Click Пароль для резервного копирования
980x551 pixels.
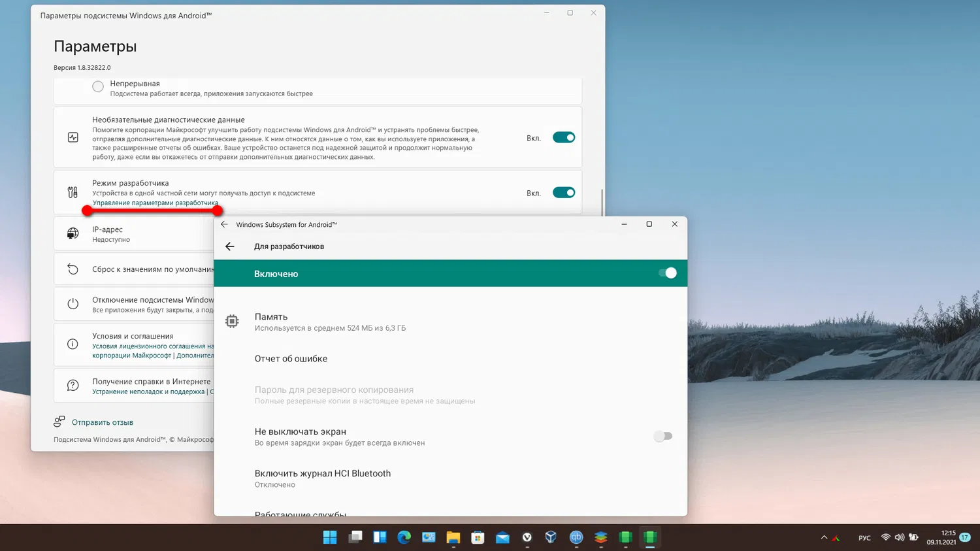pos(450,395)
